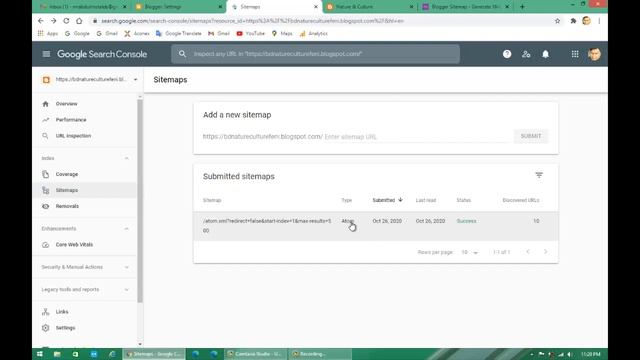Click the Chrome profile avatar in toolbar
This screenshot has width=640, height=360.
(x=587, y=21)
